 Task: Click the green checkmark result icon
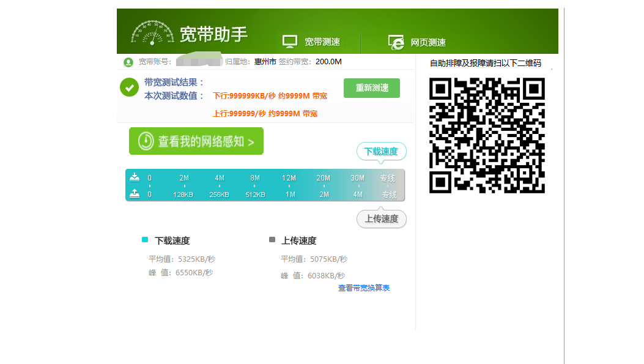click(x=130, y=87)
